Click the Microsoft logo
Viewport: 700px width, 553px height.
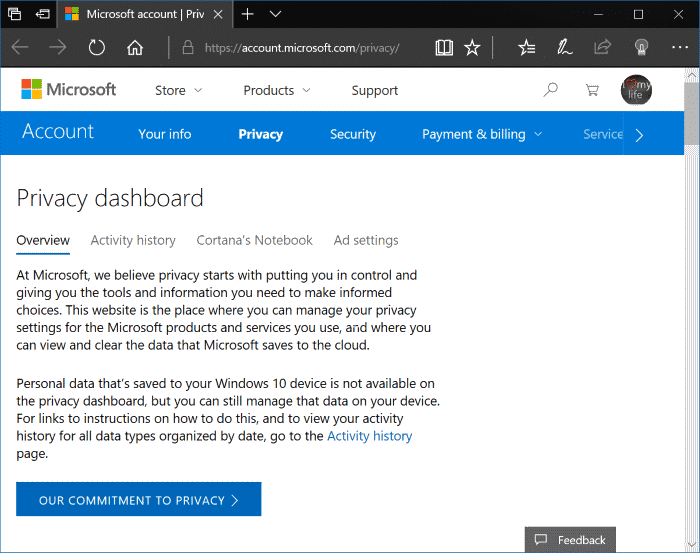point(68,89)
